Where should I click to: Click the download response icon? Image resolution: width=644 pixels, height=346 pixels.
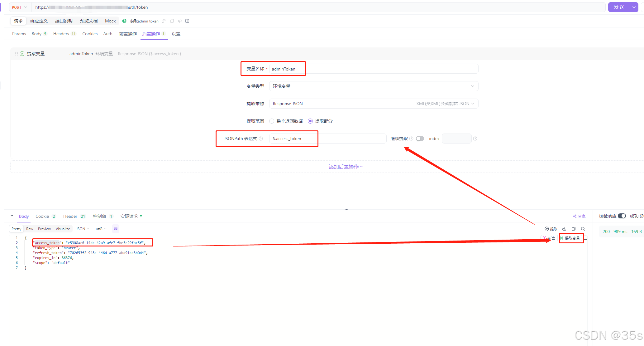(x=564, y=229)
